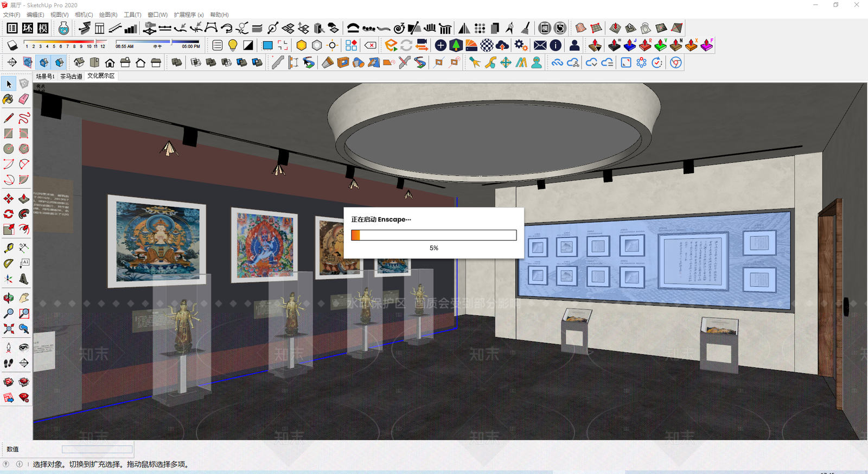Open the 相机(C) menu

(x=84, y=15)
